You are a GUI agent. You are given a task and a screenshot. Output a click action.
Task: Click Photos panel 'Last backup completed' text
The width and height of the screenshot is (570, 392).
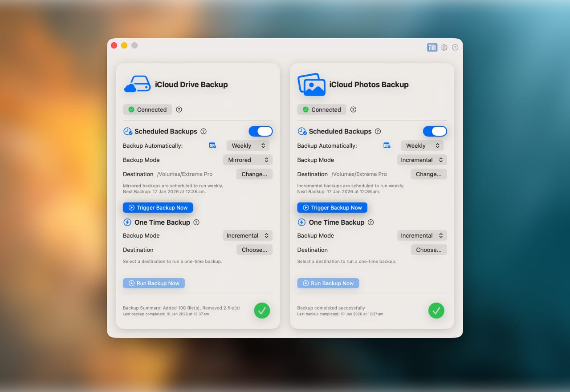tap(340, 314)
